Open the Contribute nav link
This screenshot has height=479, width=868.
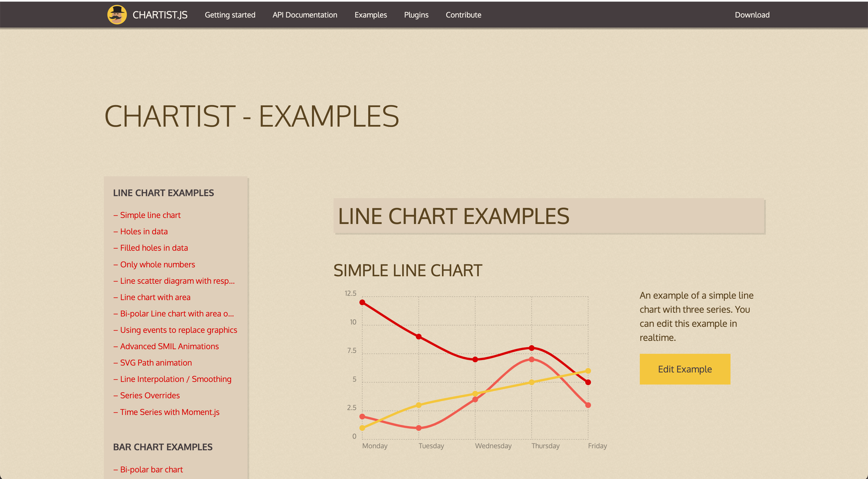[x=463, y=15]
